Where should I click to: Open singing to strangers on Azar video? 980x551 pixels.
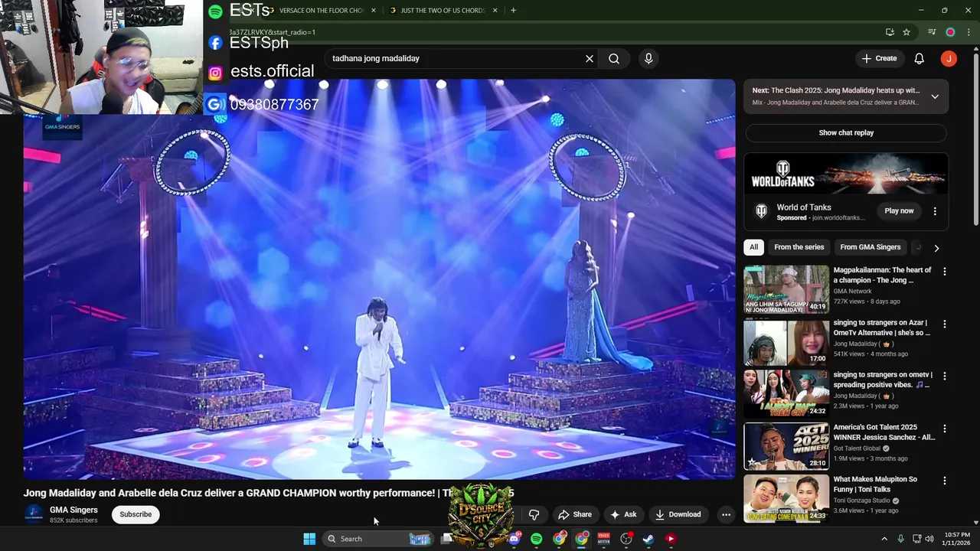click(882, 328)
